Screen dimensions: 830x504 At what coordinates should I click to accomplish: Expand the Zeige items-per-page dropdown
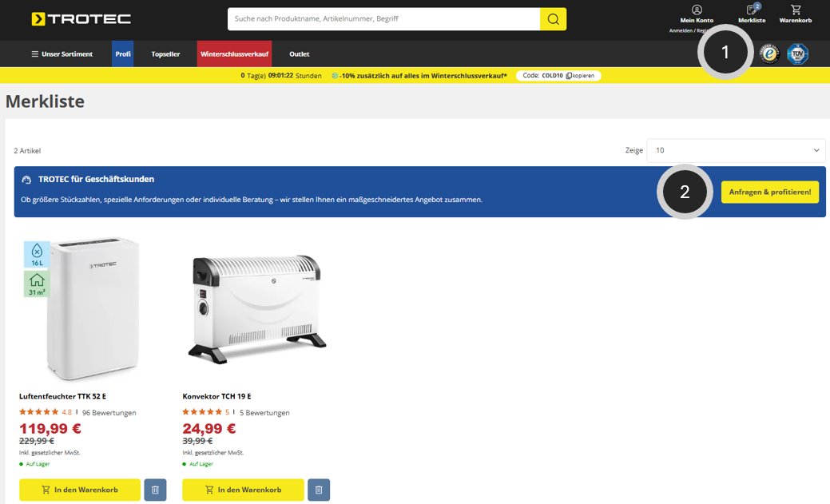736,150
